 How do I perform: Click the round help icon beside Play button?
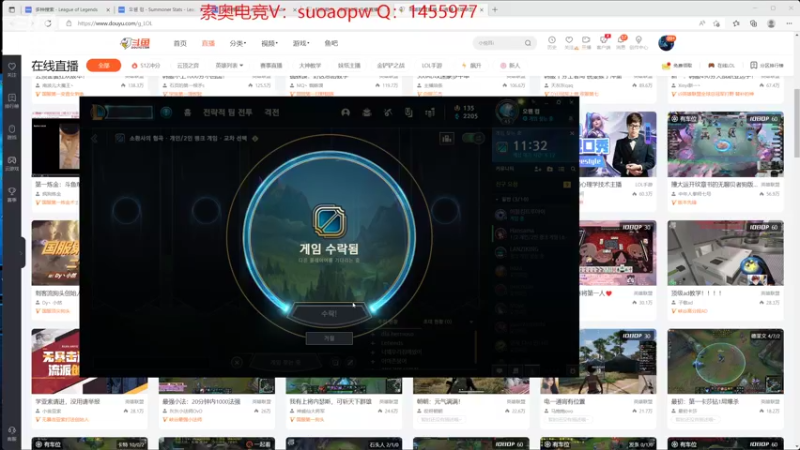(x=166, y=112)
